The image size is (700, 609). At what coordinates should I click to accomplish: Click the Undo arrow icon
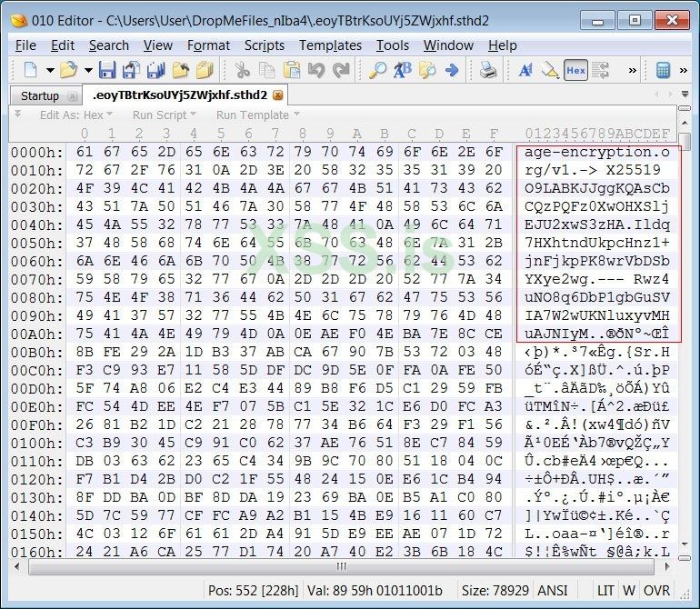pos(316,70)
